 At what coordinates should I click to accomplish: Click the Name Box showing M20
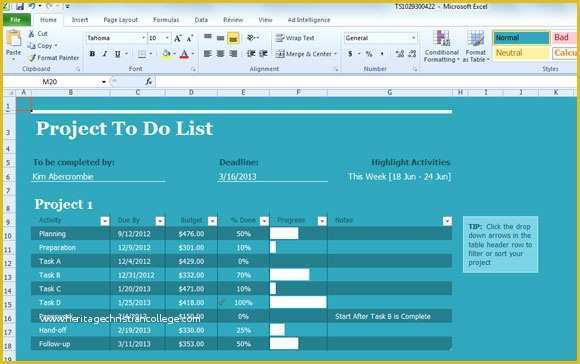pyautogui.click(x=55, y=82)
